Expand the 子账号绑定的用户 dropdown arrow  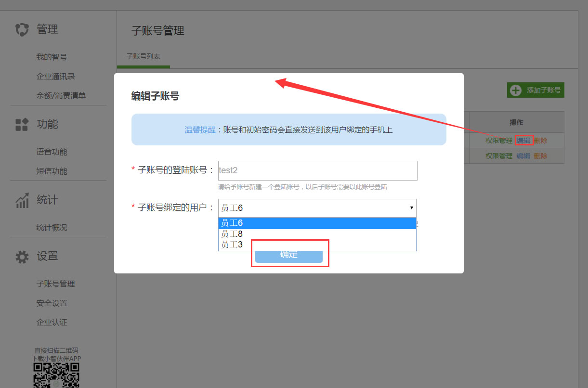click(x=411, y=208)
